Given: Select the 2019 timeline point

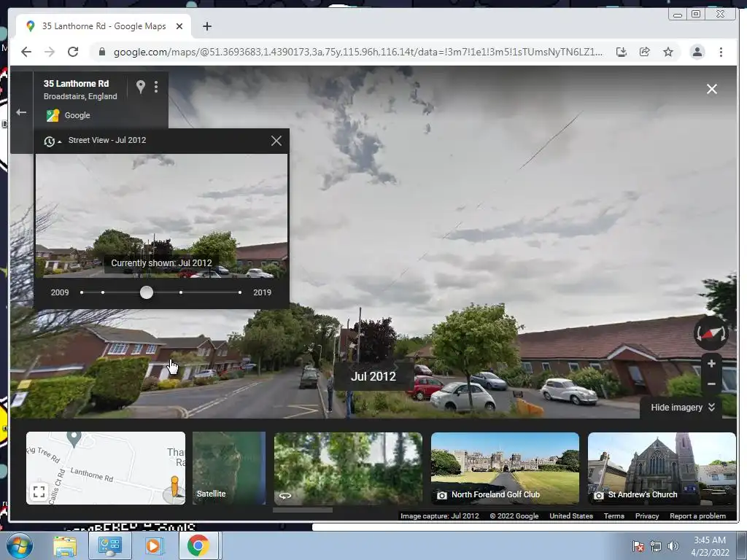Looking at the screenshot, I should coord(239,292).
